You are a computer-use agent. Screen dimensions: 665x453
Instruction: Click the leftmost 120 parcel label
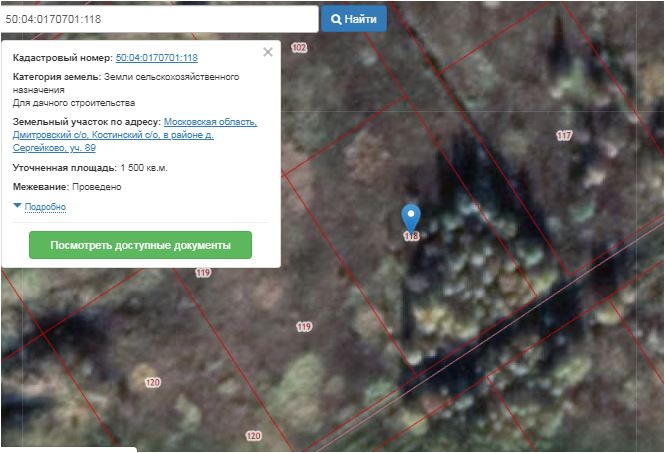(152, 383)
